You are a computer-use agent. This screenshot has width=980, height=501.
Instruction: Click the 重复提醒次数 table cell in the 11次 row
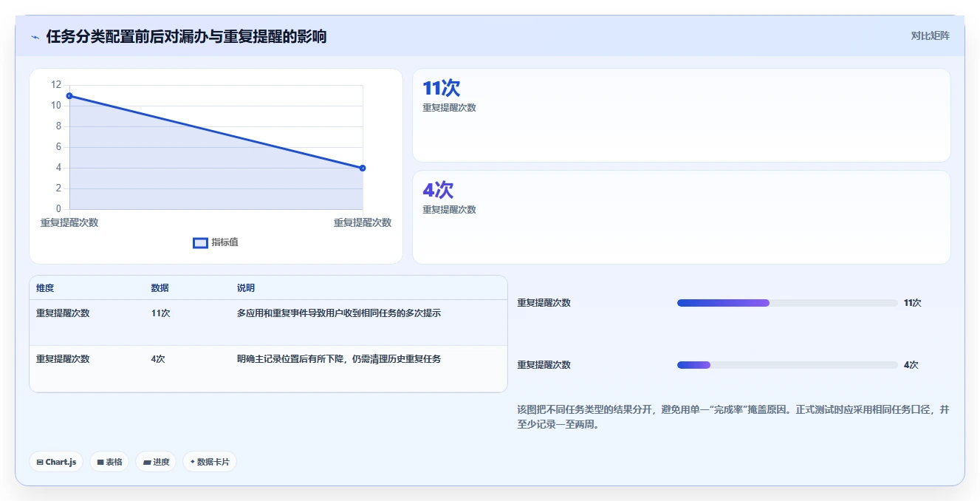(63, 313)
